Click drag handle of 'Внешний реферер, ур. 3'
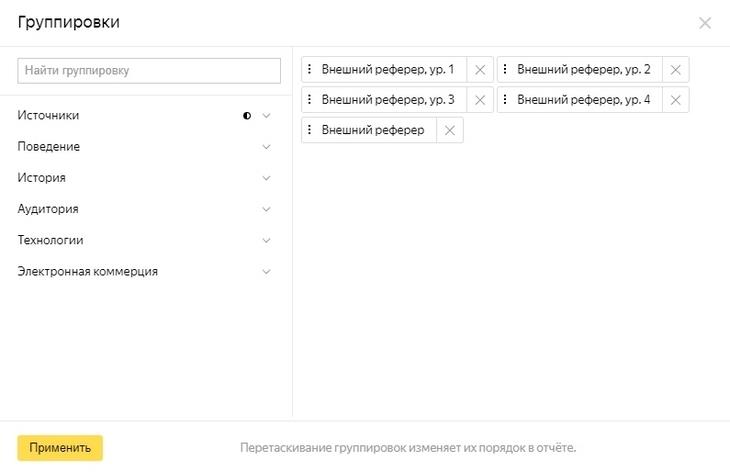Screen dimensions: 730x472 tap(310, 100)
